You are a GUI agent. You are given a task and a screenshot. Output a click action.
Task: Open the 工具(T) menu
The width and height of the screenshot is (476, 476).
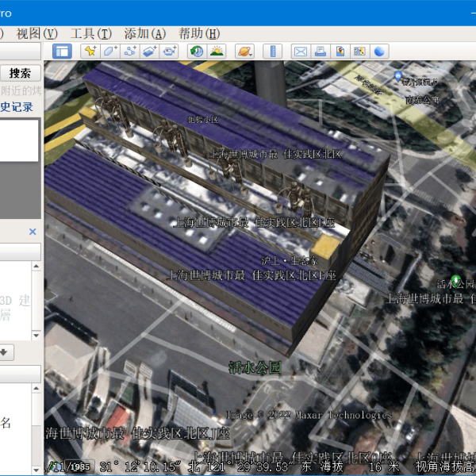[90, 33]
